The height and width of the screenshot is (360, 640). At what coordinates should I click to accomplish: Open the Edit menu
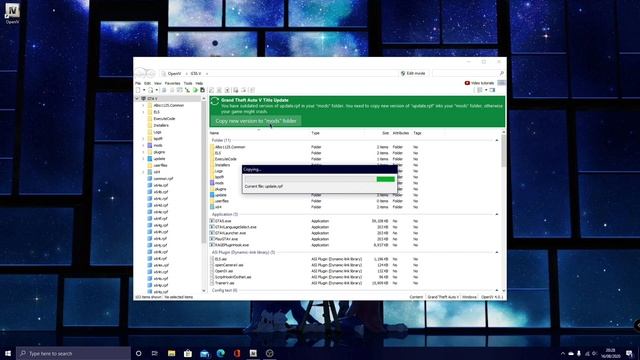[x=147, y=83]
